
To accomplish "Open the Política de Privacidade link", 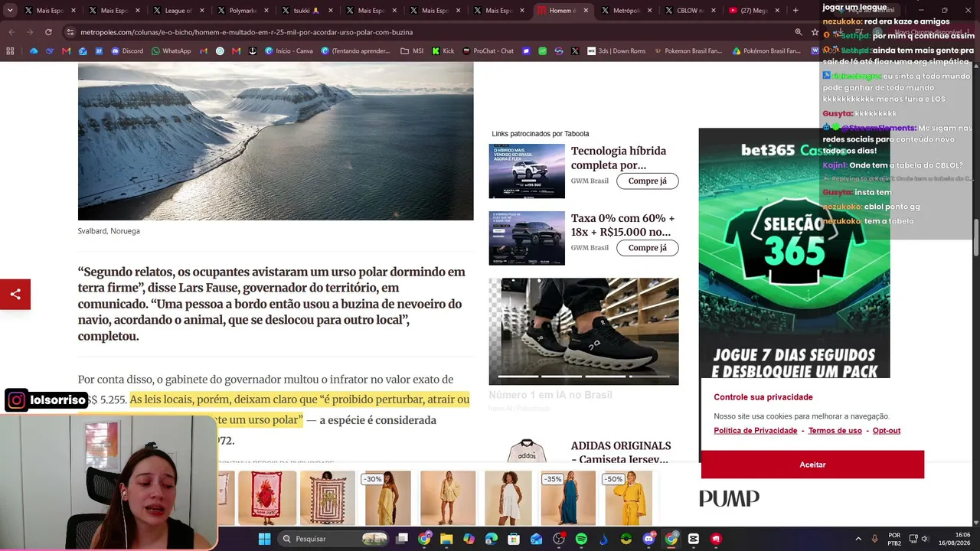I will tap(756, 431).
